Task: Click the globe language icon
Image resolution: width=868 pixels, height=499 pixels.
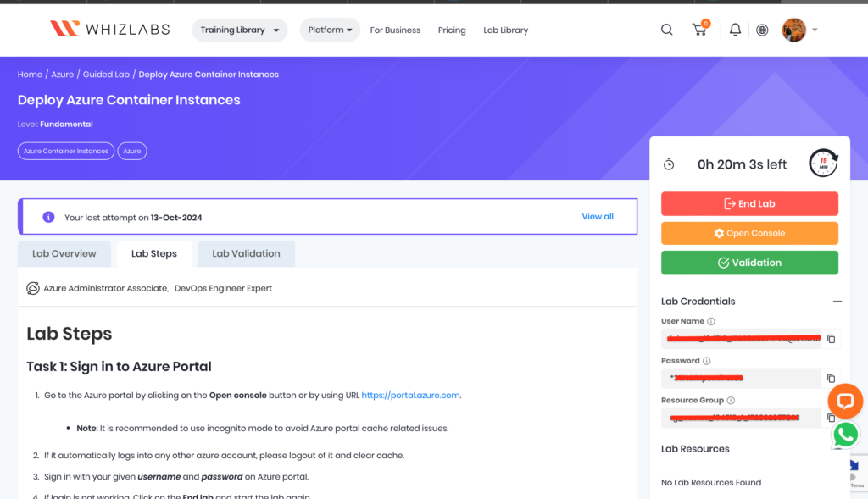Action: (762, 30)
